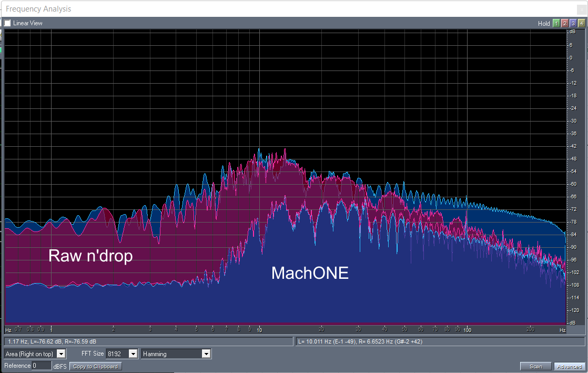Click the Advanced button
The height and width of the screenshot is (373, 588).
click(569, 366)
